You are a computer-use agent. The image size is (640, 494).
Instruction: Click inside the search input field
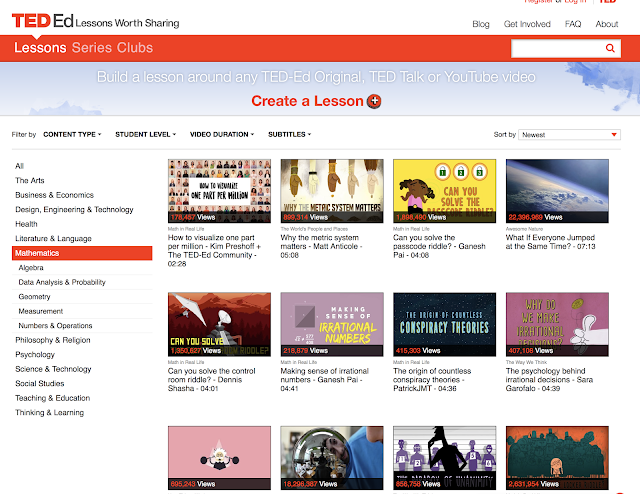(x=558, y=48)
